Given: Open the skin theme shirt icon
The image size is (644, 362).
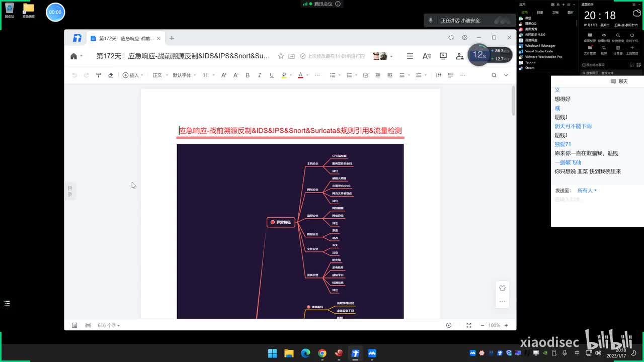Looking at the screenshot, I should pyautogui.click(x=502, y=288).
